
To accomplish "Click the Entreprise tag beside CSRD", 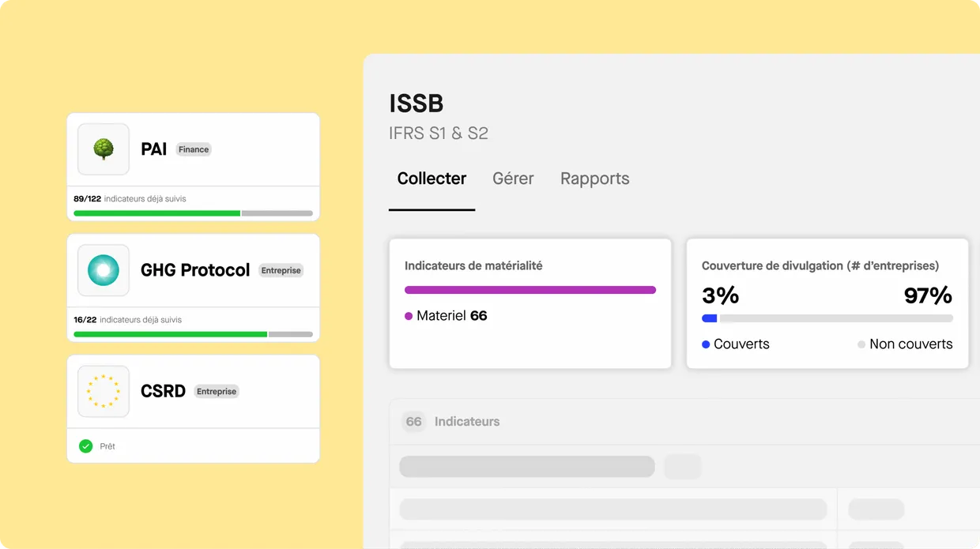I will pyautogui.click(x=216, y=391).
